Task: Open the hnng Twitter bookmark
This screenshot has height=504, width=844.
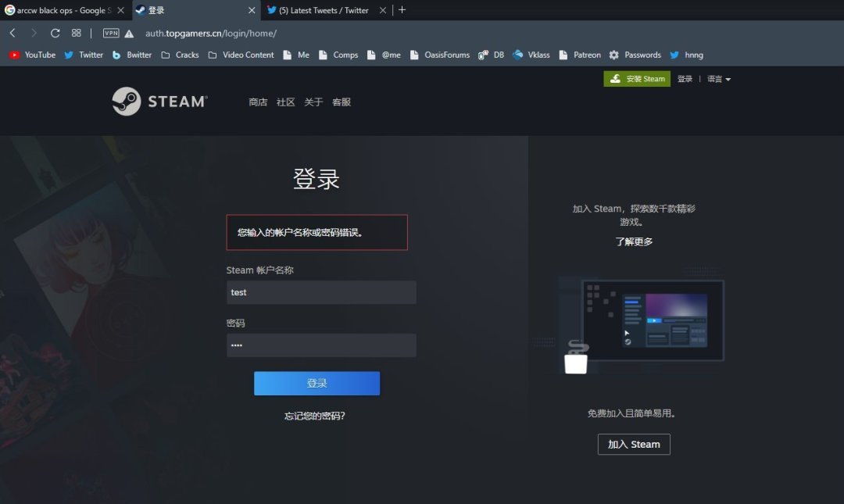Action: click(x=686, y=55)
